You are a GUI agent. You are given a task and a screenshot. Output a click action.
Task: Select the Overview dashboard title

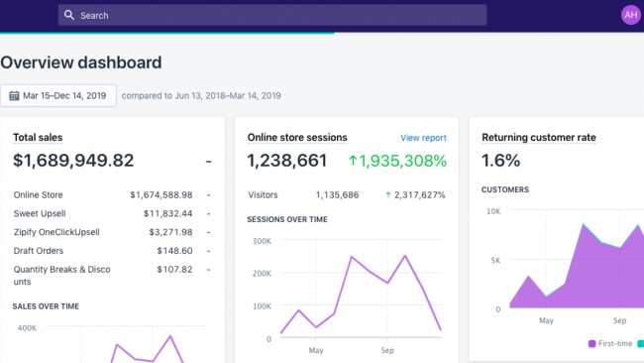point(81,62)
